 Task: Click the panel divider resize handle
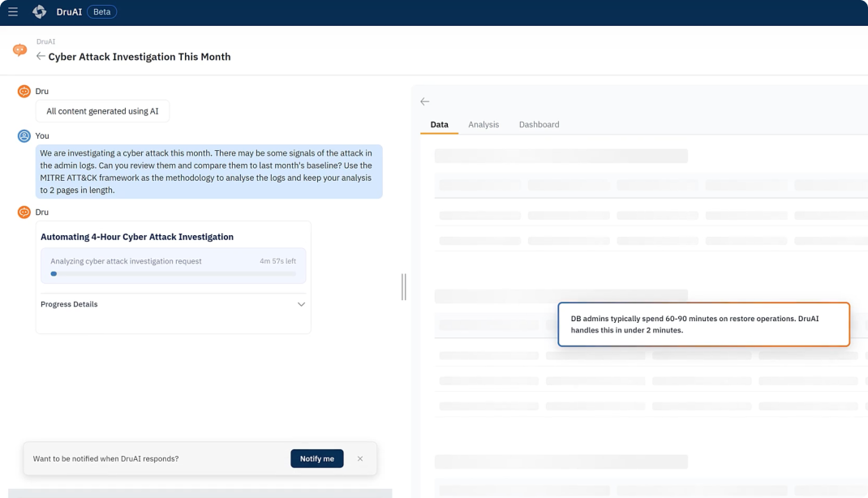pos(403,286)
